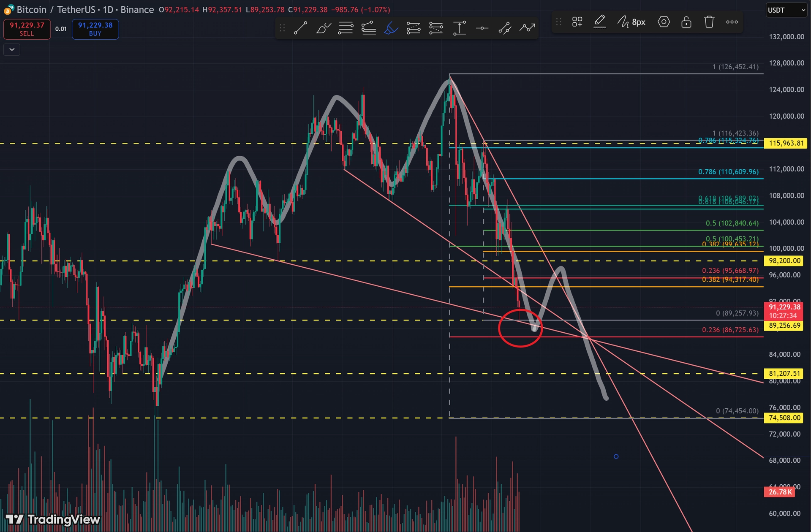Choose the highlighter drawing tool

click(x=391, y=28)
